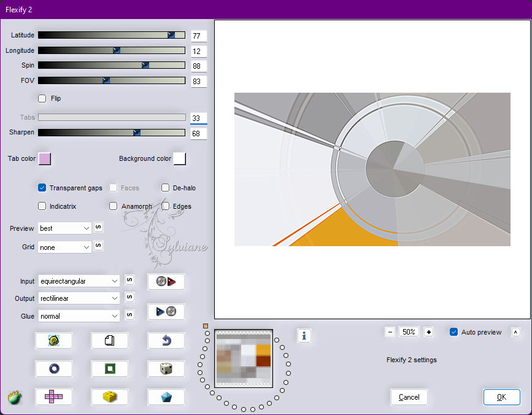Click the S button beside Input
532x415 pixels.
[x=129, y=279]
